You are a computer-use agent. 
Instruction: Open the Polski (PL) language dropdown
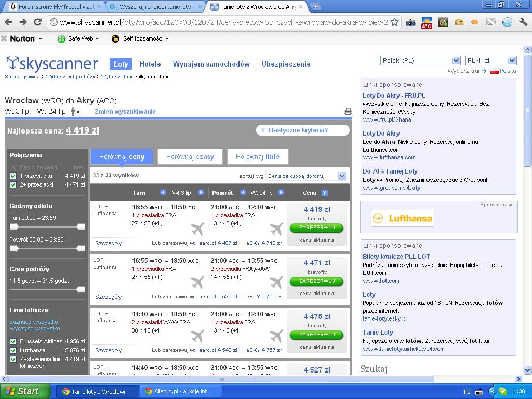(420, 61)
